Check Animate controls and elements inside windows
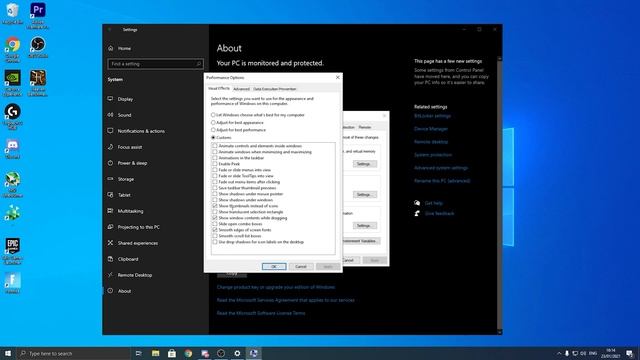Image resolution: width=640 pixels, height=360 pixels. tap(215, 146)
